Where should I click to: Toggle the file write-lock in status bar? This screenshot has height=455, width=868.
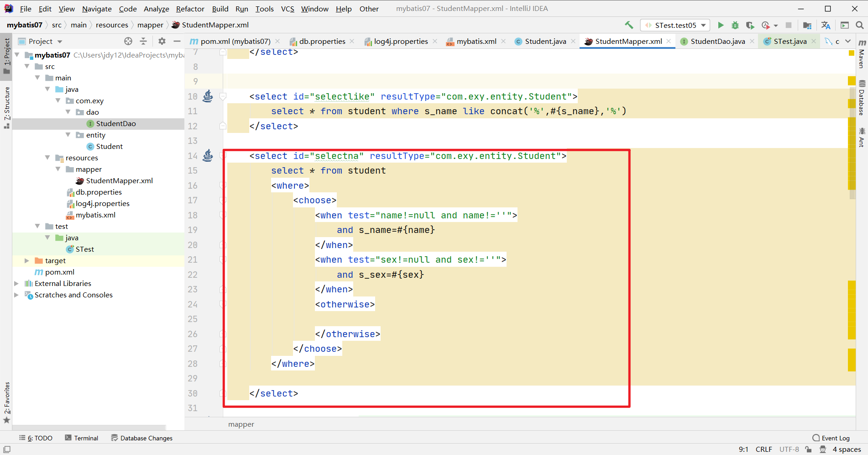809,449
